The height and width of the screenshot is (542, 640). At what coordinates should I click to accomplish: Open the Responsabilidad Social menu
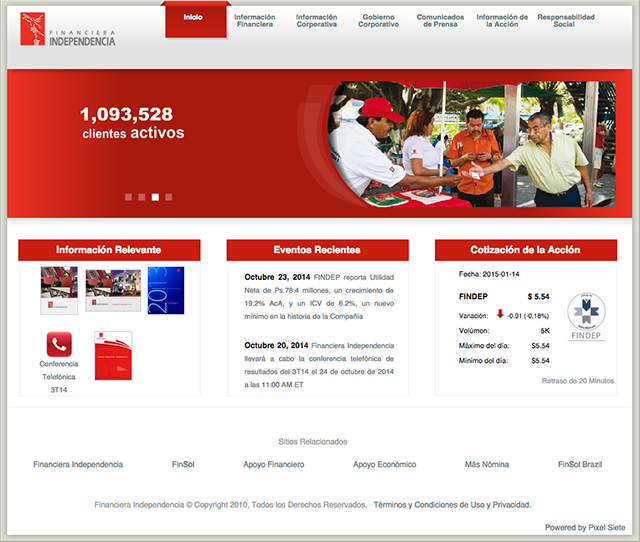(x=566, y=21)
